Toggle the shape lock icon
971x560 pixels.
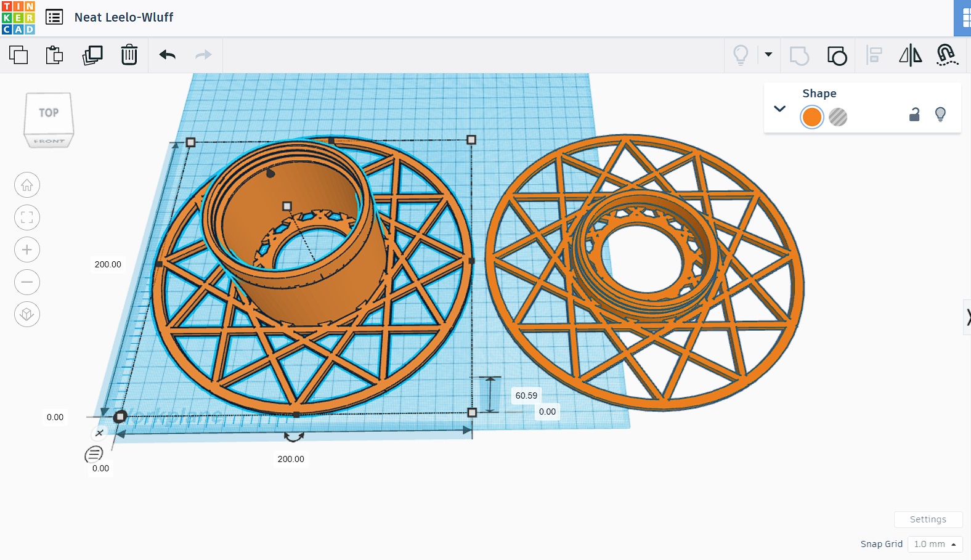pyautogui.click(x=914, y=114)
